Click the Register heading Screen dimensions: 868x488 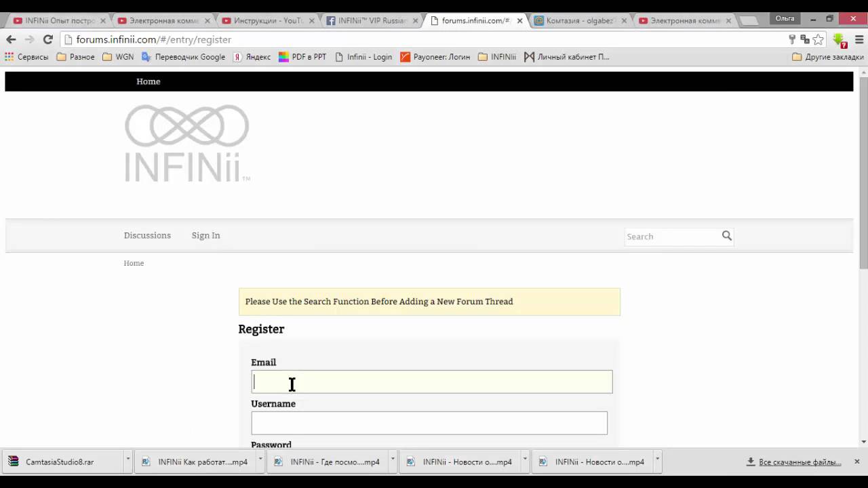point(261,329)
